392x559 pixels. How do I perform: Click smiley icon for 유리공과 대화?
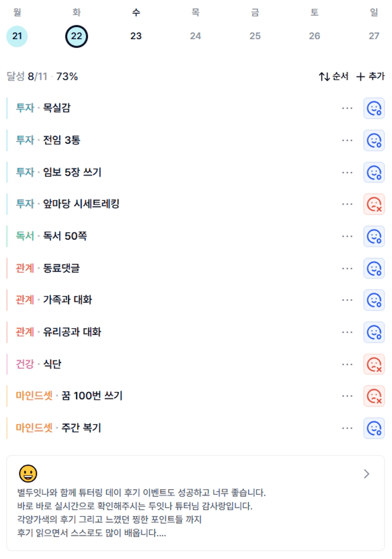374,332
